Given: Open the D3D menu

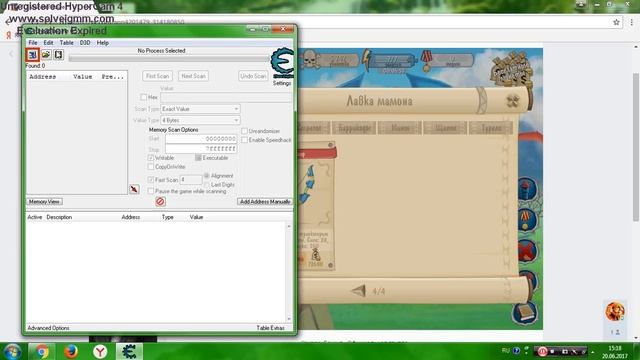Looking at the screenshot, I should click(84, 42).
